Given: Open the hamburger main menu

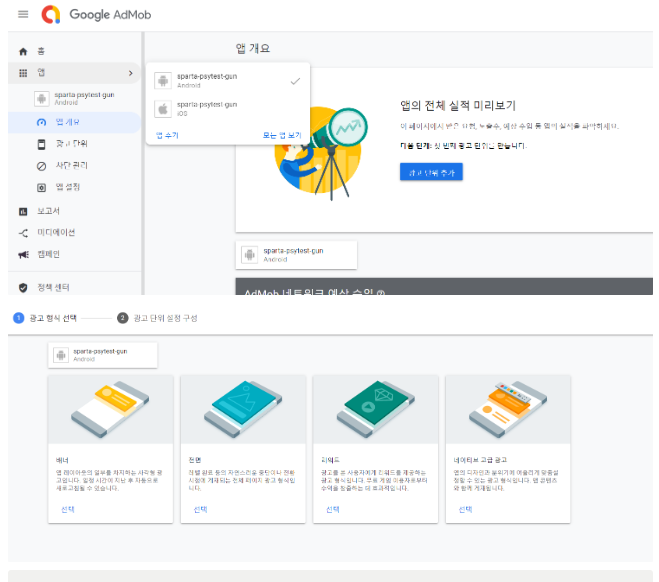Looking at the screenshot, I should pyautogui.click(x=23, y=14).
